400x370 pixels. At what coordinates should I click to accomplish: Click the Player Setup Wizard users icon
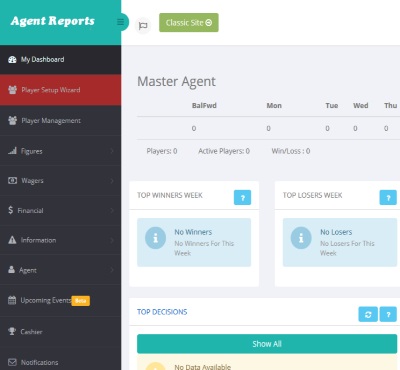tap(12, 90)
